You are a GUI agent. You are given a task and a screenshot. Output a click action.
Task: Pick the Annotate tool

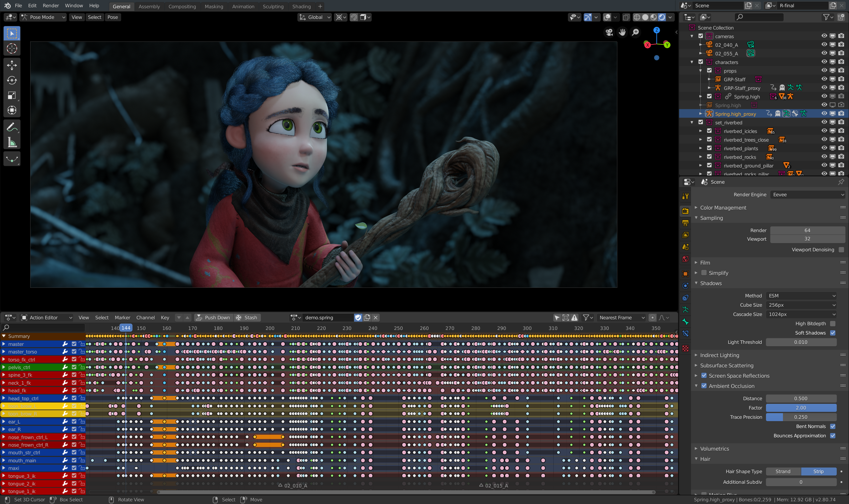(12, 127)
